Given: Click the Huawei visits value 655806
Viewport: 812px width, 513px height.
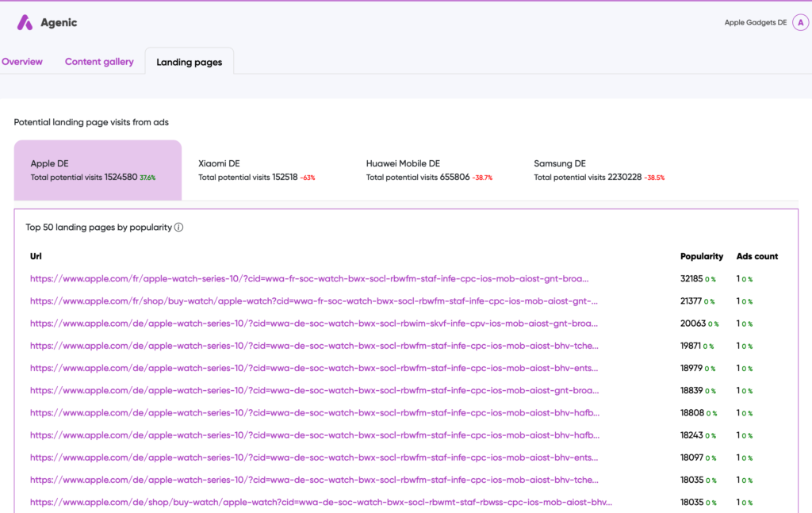Looking at the screenshot, I should click(x=454, y=177).
